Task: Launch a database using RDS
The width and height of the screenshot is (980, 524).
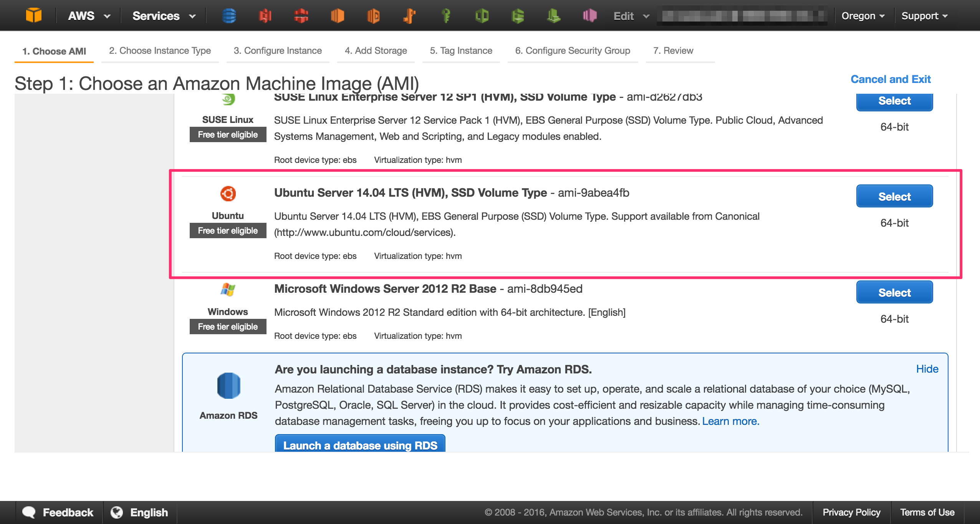Action: [x=360, y=443]
